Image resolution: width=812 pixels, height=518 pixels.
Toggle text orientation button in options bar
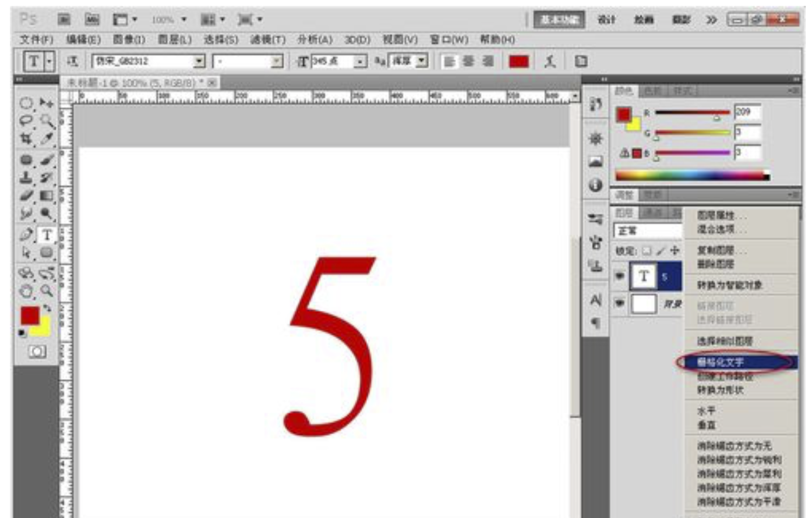point(72,61)
